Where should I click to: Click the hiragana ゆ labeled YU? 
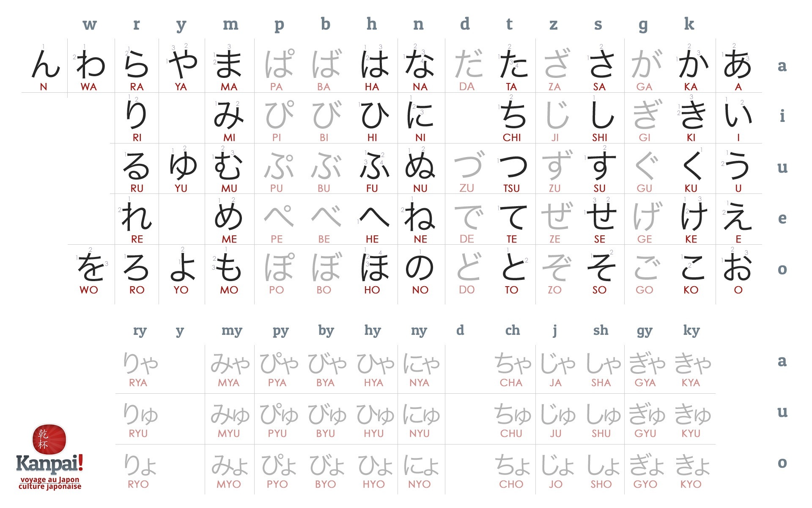183,166
